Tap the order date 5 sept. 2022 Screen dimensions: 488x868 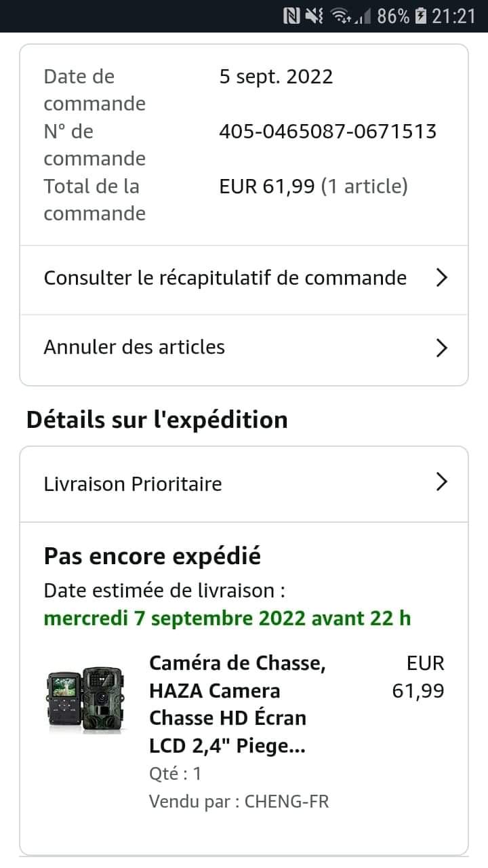[x=276, y=77]
